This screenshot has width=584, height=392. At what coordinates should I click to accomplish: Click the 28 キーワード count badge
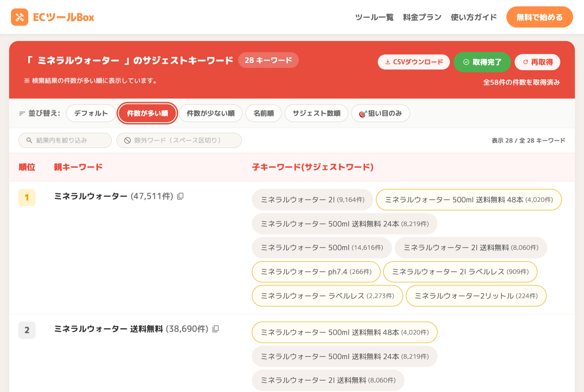(x=268, y=60)
